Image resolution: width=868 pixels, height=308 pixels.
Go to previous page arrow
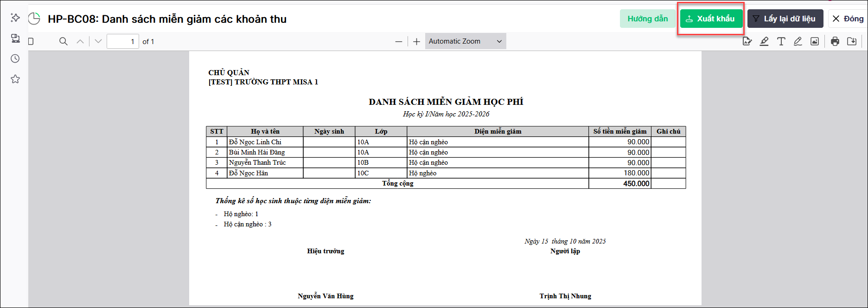(x=80, y=41)
